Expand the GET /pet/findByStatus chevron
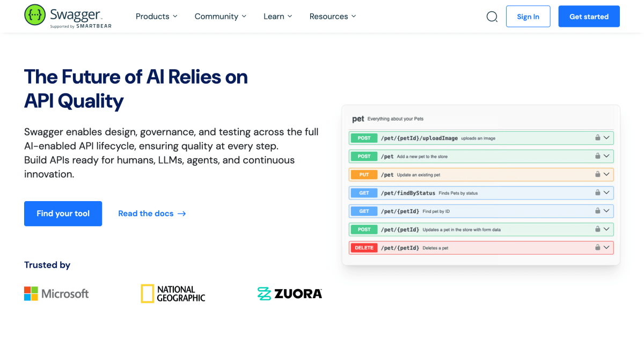Image resolution: width=644 pixels, height=362 pixels. [x=606, y=193]
